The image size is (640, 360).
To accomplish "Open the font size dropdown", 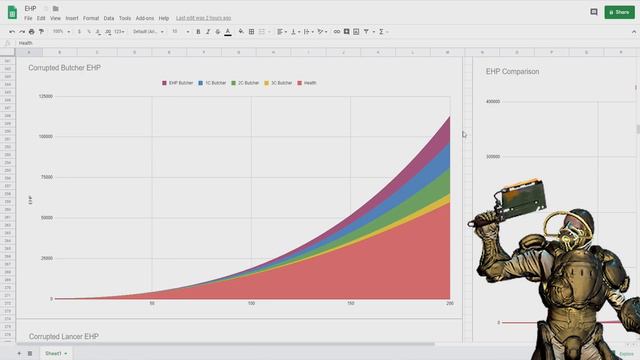I will (x=180, y=31).
